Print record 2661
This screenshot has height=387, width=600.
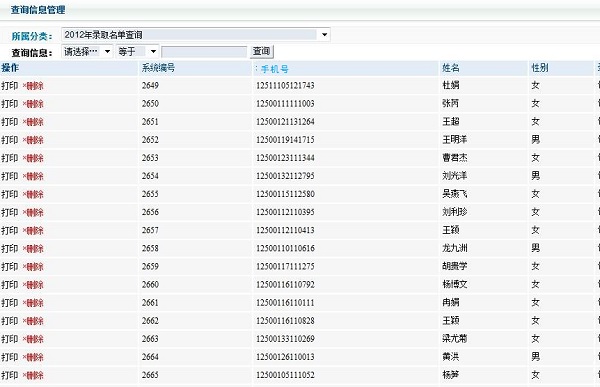pos(10,303)
